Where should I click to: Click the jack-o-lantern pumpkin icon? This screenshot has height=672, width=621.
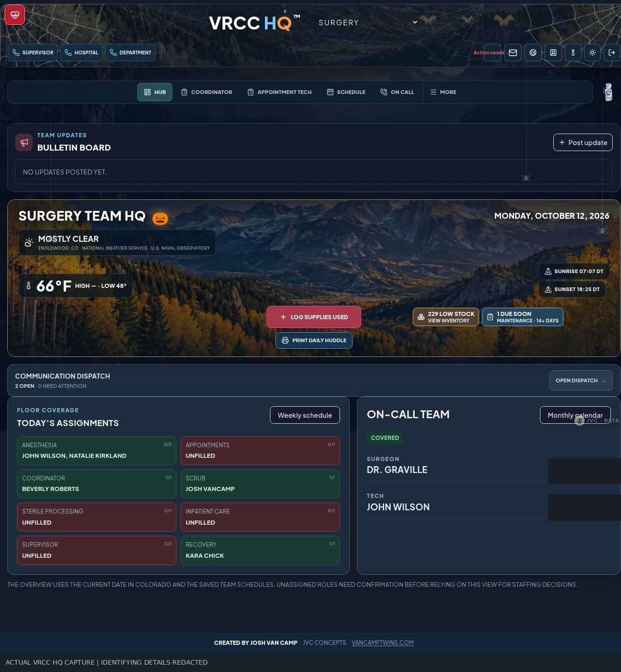pos(160,217)
